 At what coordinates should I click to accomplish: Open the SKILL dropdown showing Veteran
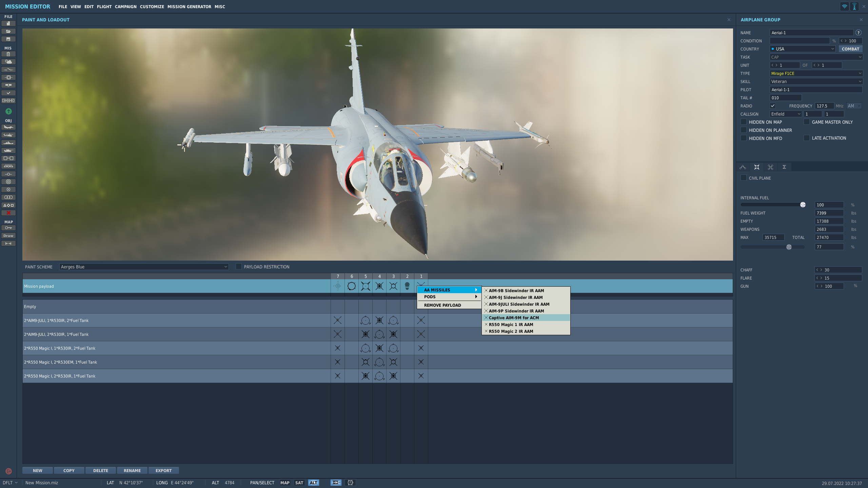pos(816,81)
